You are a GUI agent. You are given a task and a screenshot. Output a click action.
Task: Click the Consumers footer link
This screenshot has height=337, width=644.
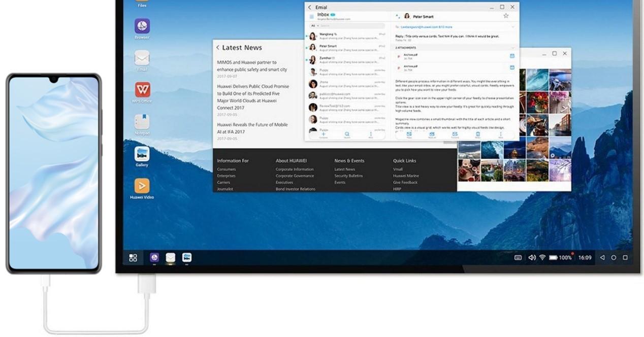coord(226,169)
